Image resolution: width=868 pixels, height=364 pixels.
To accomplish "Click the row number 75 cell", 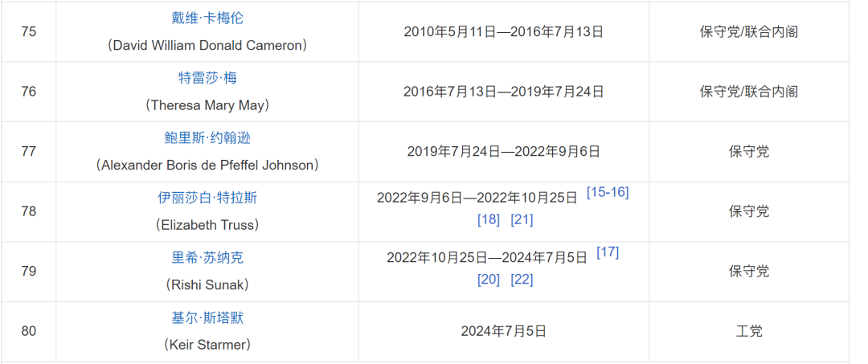I will click(x=29, y=32).
